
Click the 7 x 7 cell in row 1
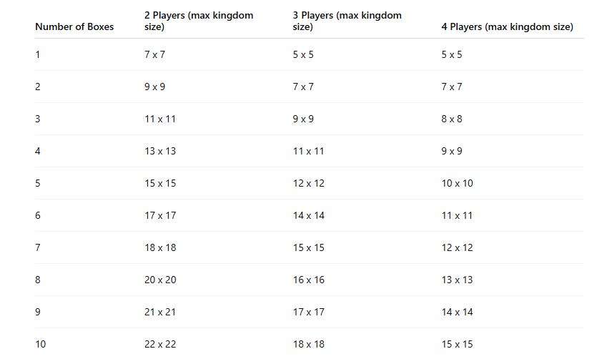[x=155, y=54]
